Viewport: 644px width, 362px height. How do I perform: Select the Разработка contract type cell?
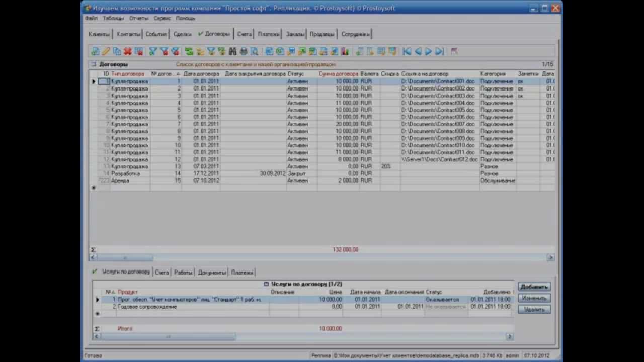tap(129, 173)
